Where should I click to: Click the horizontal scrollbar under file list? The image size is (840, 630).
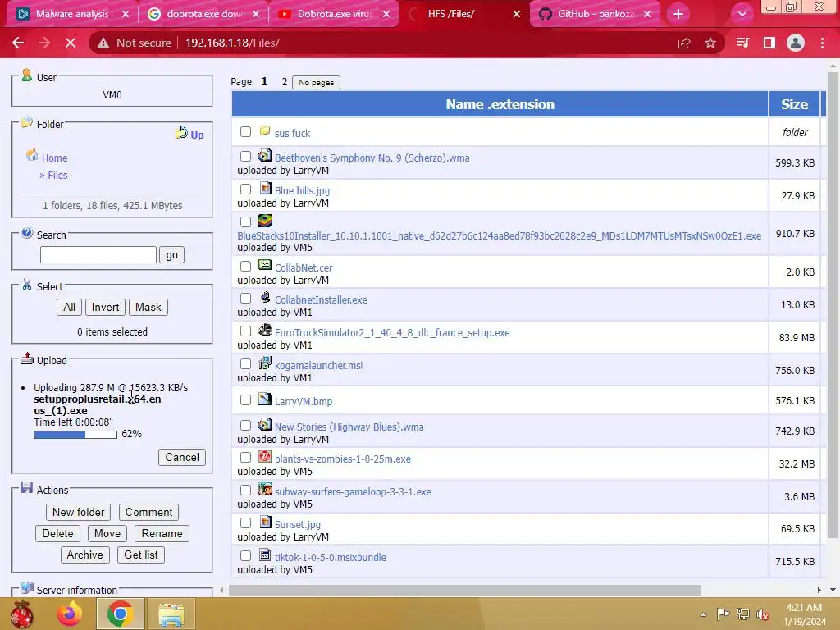coord(464,590)
